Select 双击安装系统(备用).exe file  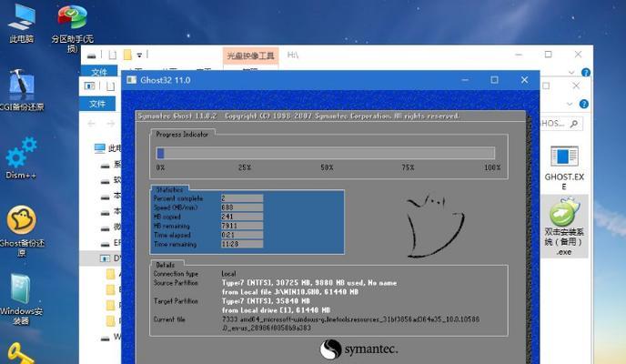pos(564,226)
